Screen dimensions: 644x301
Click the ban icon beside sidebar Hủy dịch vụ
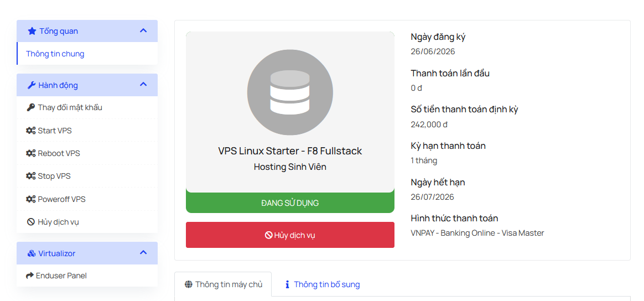(x=31, y=222)
